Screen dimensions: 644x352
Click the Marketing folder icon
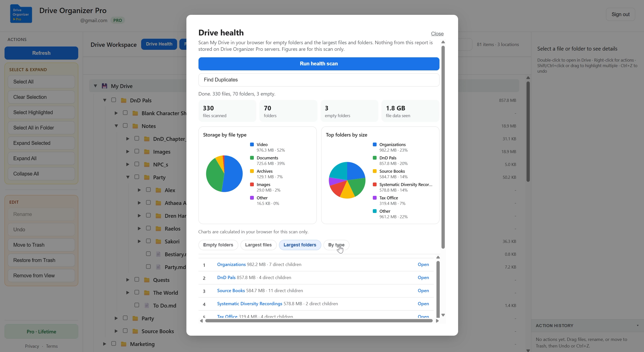pos(124,344)
